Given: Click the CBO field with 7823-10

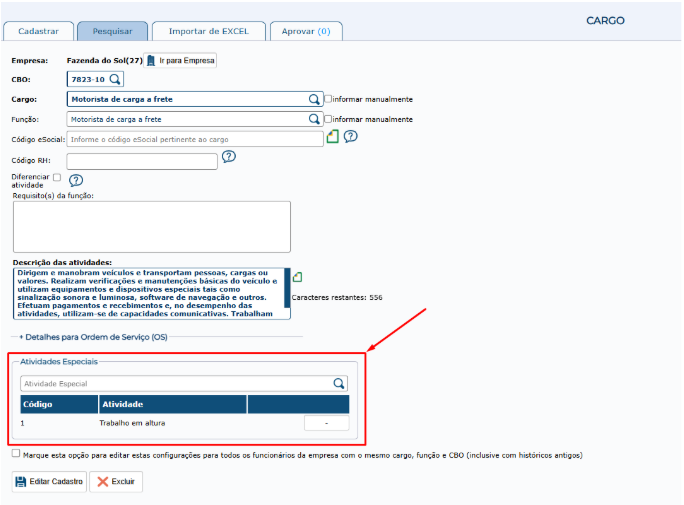Looking at the screenshot, I should 95,79.
